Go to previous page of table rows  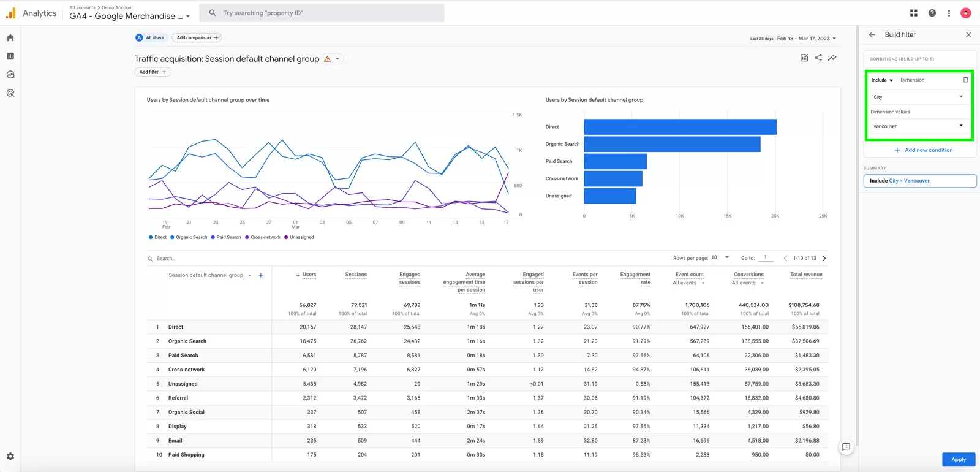(785, 258)
